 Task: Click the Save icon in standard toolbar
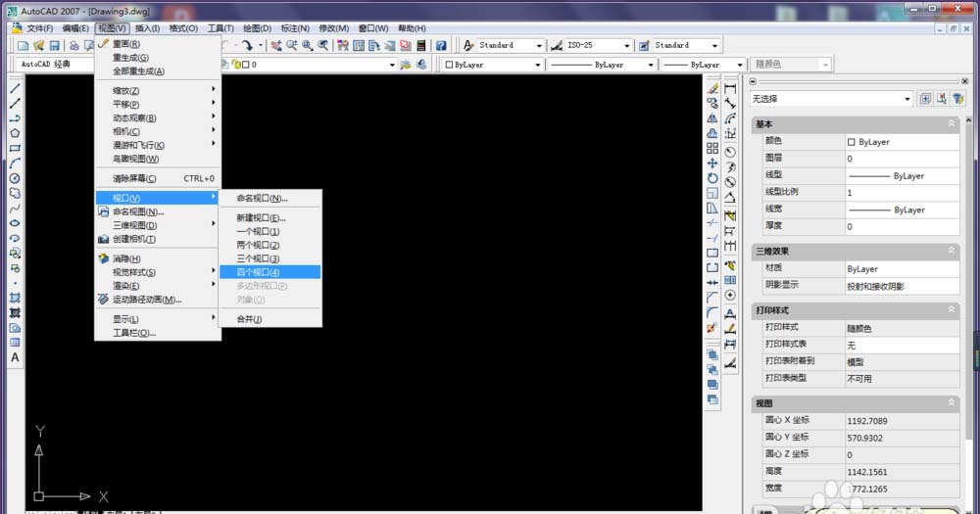(x=55, y=46)
